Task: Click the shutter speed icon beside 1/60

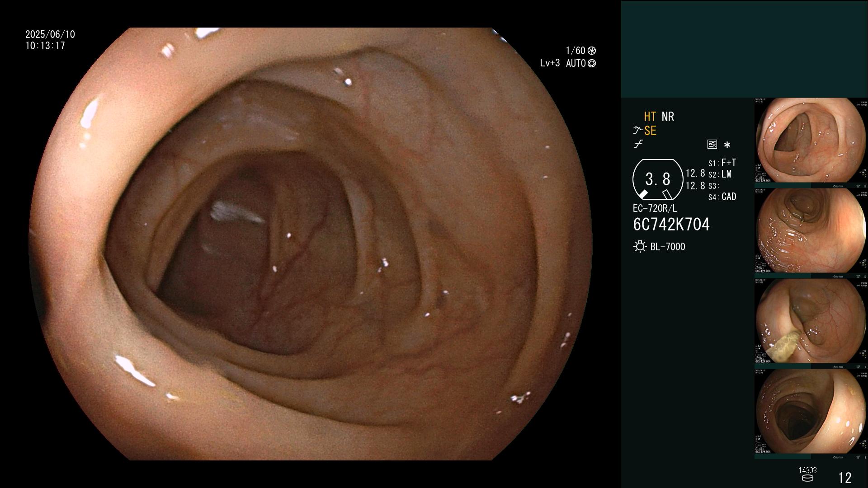Action: (x=592, y=51)
